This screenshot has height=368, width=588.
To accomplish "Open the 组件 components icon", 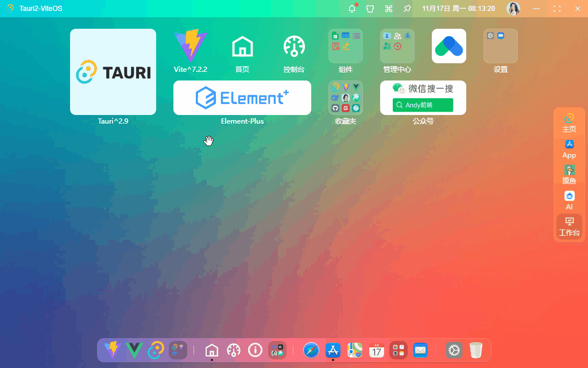I will 345,46.
